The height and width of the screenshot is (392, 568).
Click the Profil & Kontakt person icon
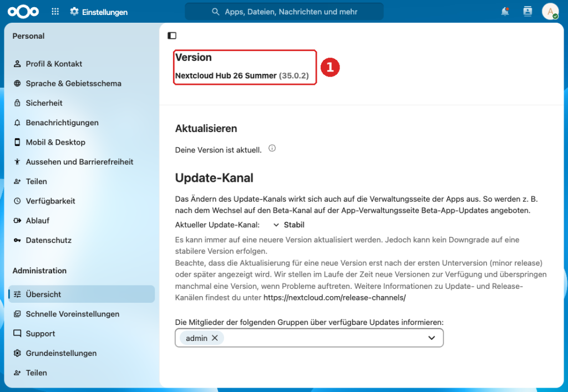pyautogui.click(x=17, y=64)
